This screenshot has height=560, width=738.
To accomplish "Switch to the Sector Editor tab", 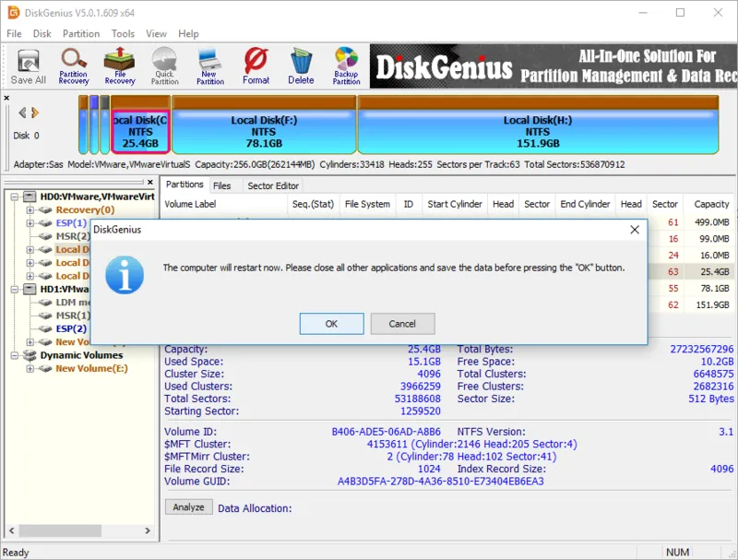I will tap(273, 185).
